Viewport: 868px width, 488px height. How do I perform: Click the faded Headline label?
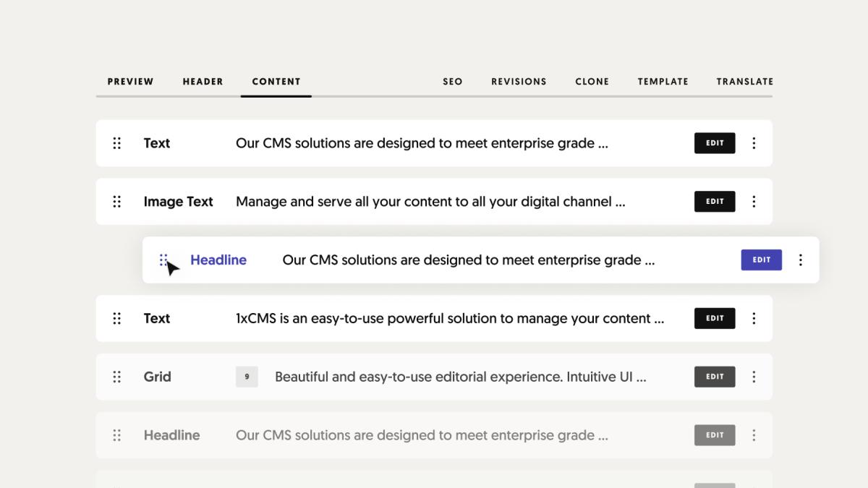click(171, 435)
